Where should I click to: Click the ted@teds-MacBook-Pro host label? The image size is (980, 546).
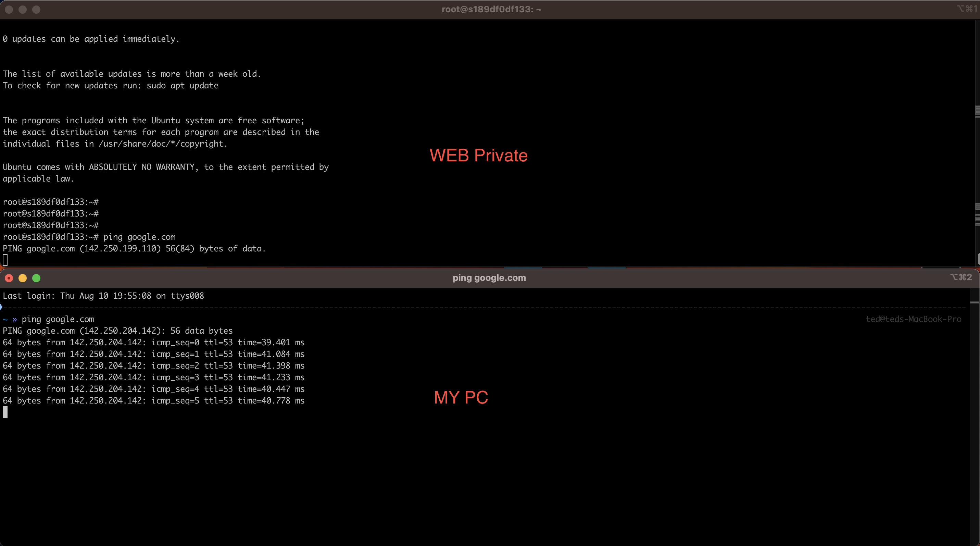coord(913,319)
